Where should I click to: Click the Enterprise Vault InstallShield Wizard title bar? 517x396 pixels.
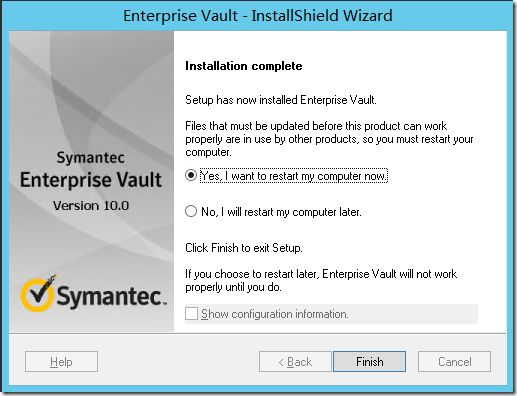coord(258,16)
